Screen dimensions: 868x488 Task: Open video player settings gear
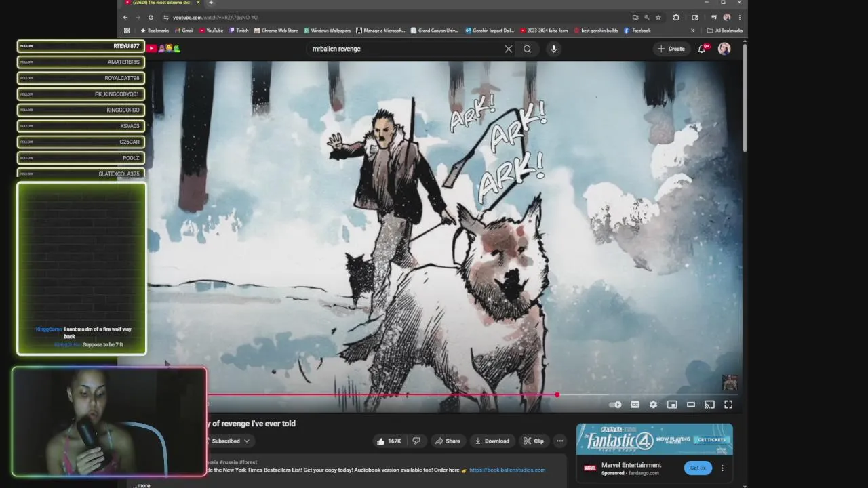(653, 405)
